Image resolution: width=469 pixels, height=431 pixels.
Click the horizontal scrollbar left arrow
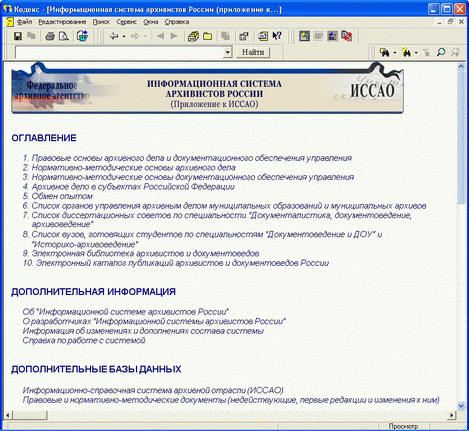(8, 415)
